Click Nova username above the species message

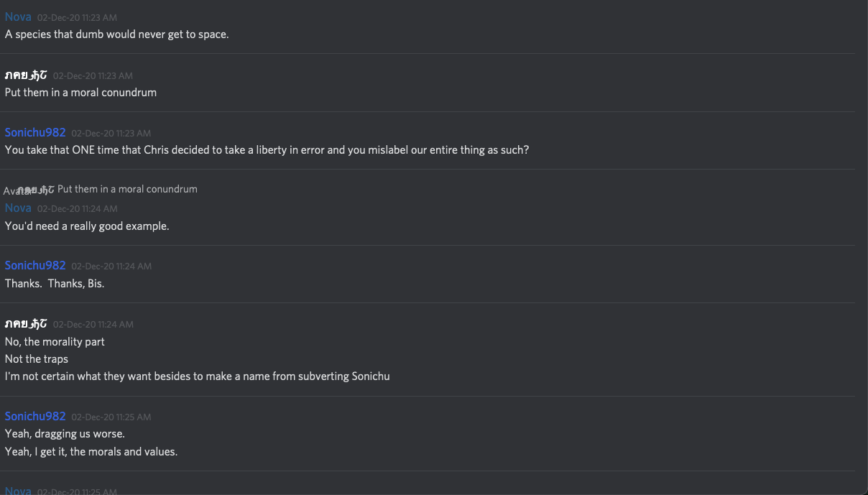point(18,17)
